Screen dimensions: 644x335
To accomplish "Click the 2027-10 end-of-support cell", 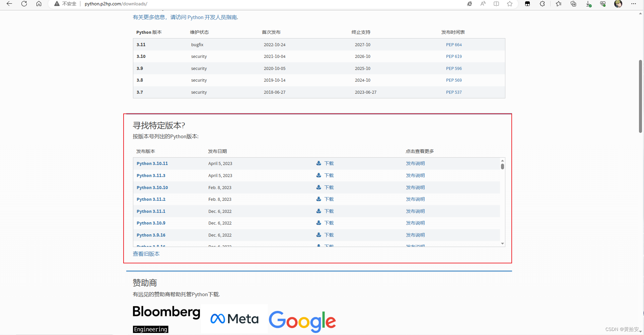I will [x=363, y=45].
